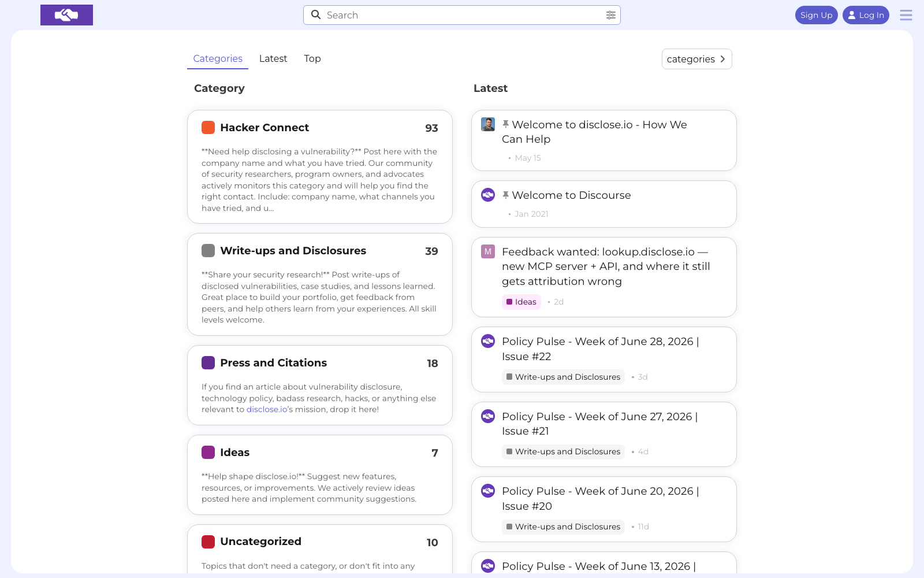Click avatar on Welcome to Discourse topic

coord(488,195)
